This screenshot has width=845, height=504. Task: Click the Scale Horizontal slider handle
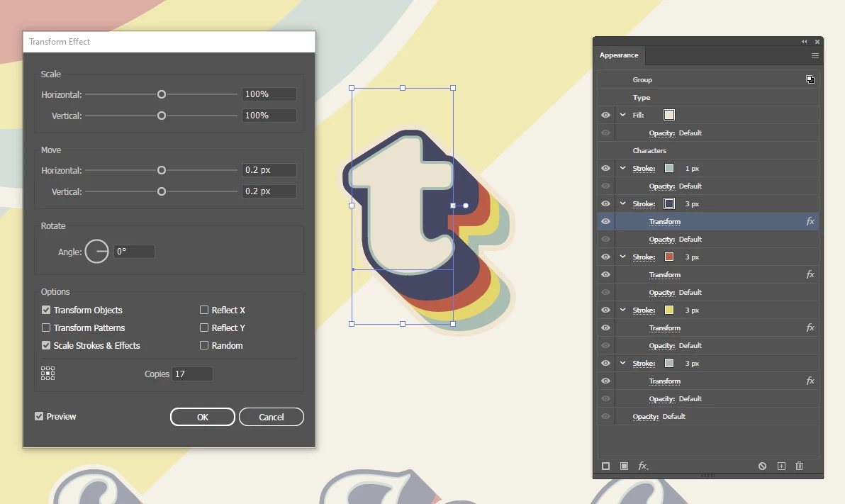tap(161, 94)
